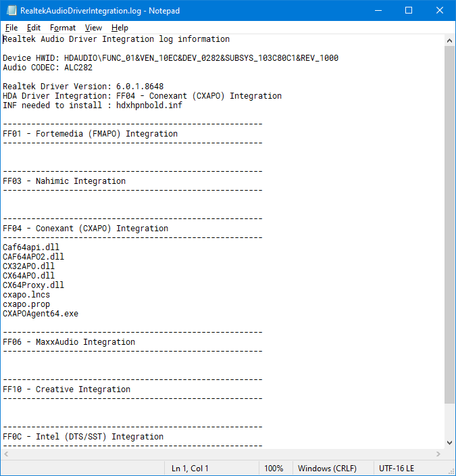Screen dimensions: 456x476
Task: Click the horizontal scrollbar left arrow
Action: point(6,454)
